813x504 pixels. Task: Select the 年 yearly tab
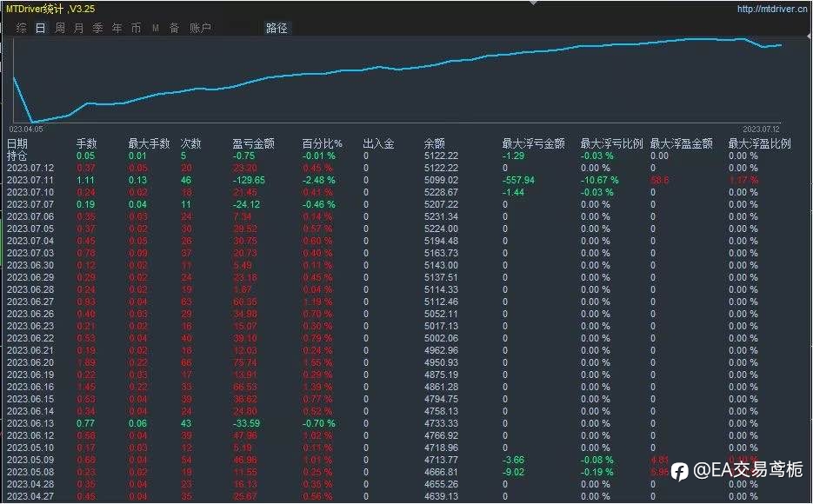coord(117,28)
